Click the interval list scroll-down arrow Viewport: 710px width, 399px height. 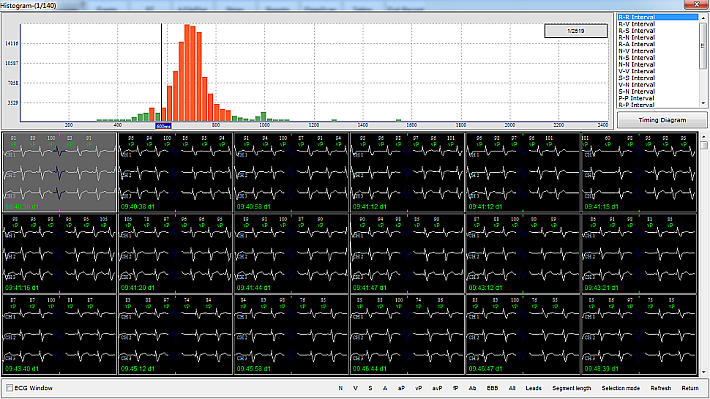tap(703, 104)
